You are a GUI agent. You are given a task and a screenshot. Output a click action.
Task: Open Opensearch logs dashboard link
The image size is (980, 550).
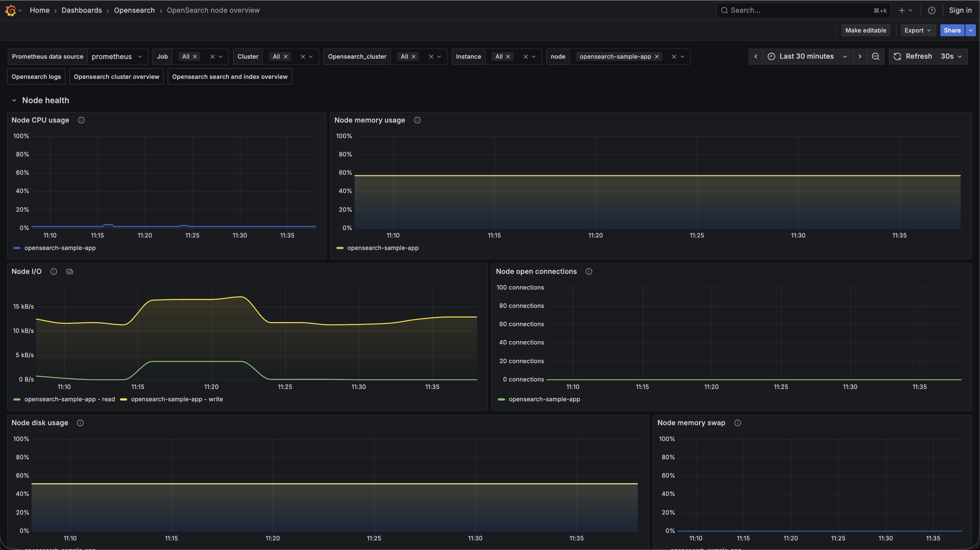pyautogui.click(x=36, y=77)
